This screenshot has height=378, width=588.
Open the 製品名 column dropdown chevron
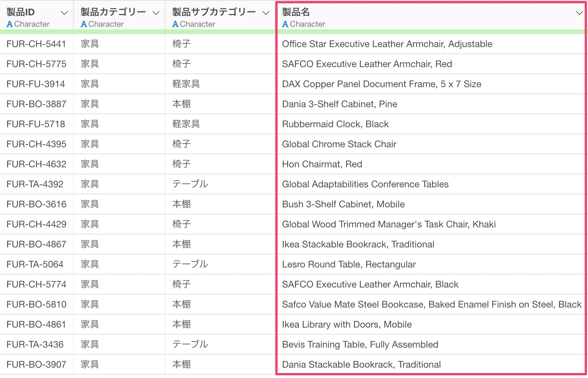point(579,13)
